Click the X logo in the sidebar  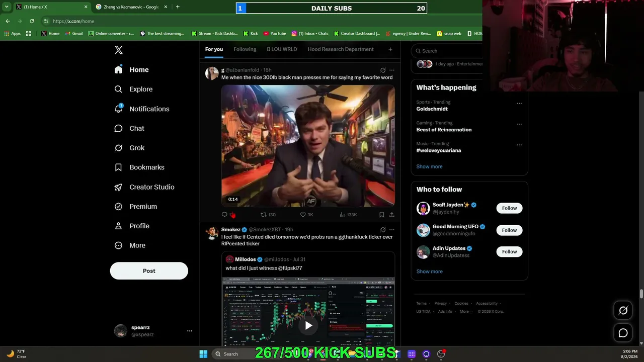pyautogui.click(x=119, y=50)
